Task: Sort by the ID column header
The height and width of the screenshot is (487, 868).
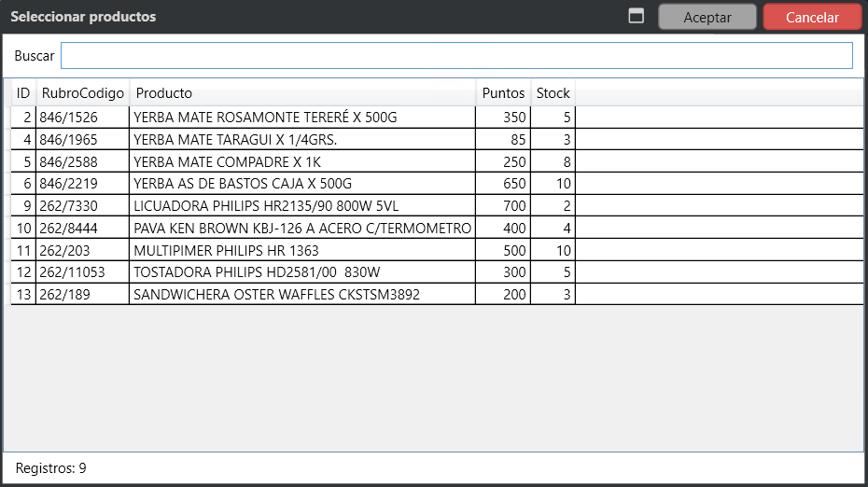Action: point(23,93)
